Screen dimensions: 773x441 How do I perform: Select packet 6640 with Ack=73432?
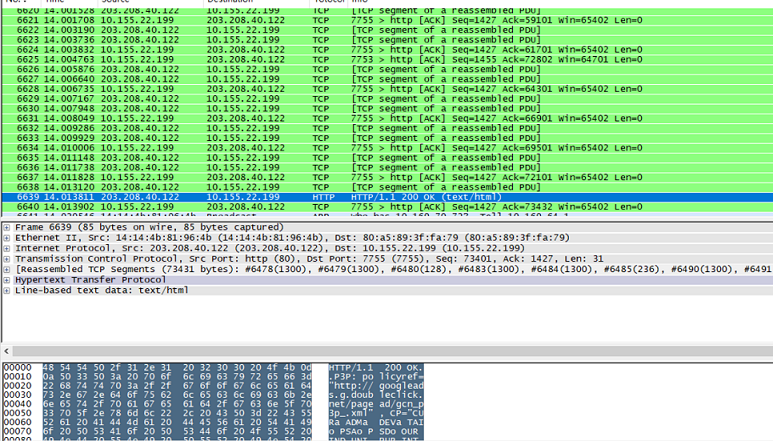coord(387,207)
